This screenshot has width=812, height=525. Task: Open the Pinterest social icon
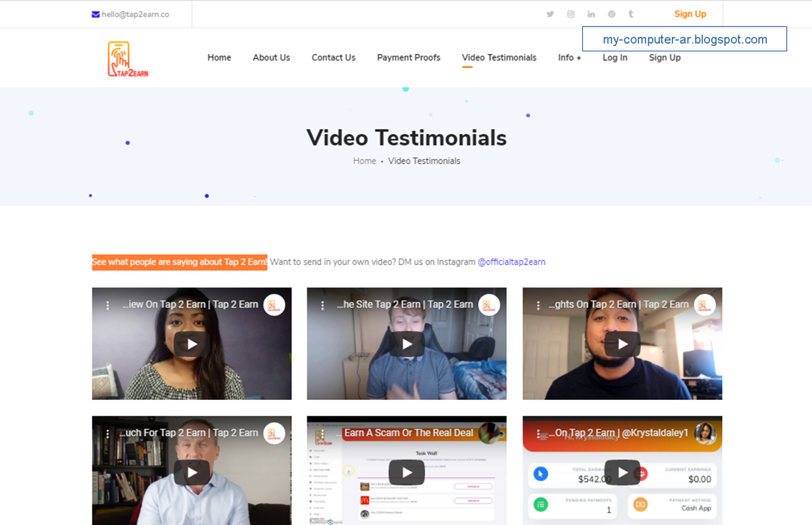[611, 14]
